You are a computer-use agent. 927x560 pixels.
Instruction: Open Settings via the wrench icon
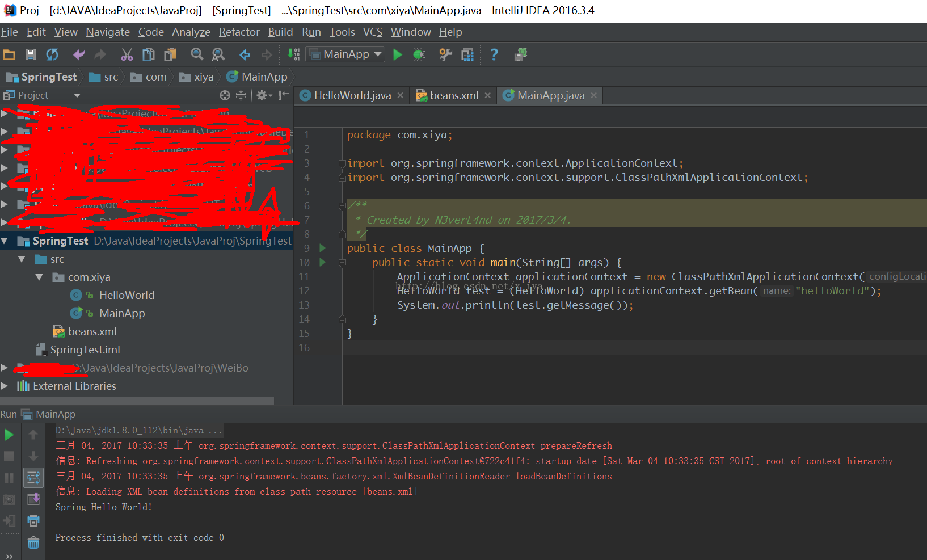click(446, 54)
